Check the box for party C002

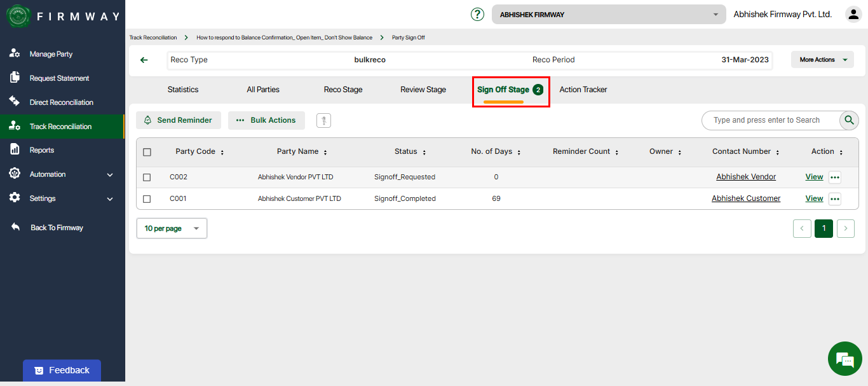click(147, 177)
